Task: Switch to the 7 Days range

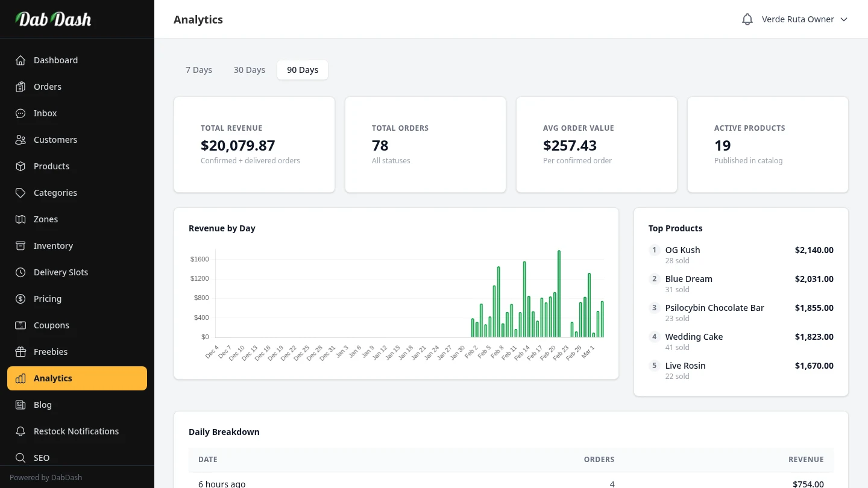Action: tap(199, 70)
